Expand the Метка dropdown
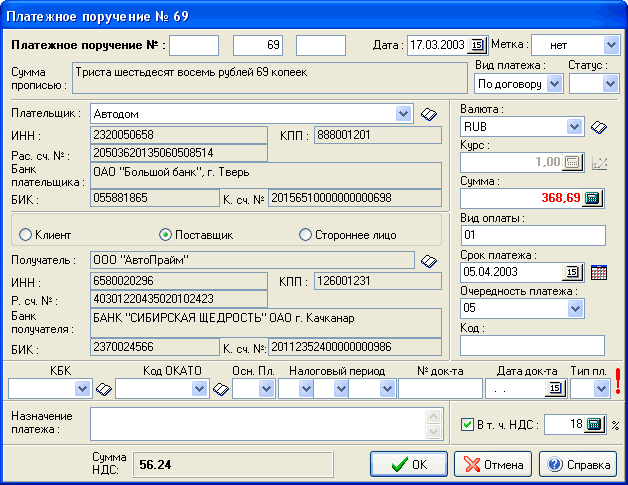628x485 pixels. click(611, 45)
